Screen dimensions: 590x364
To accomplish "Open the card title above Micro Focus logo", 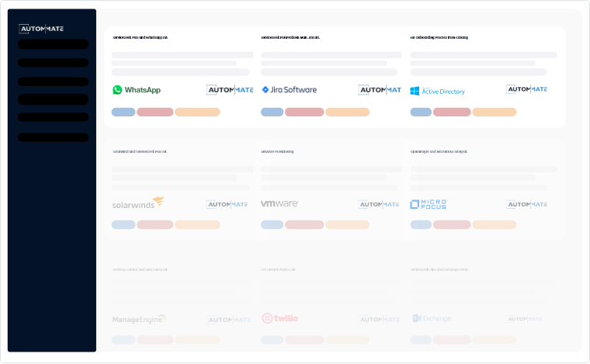I will coord(439,151).
